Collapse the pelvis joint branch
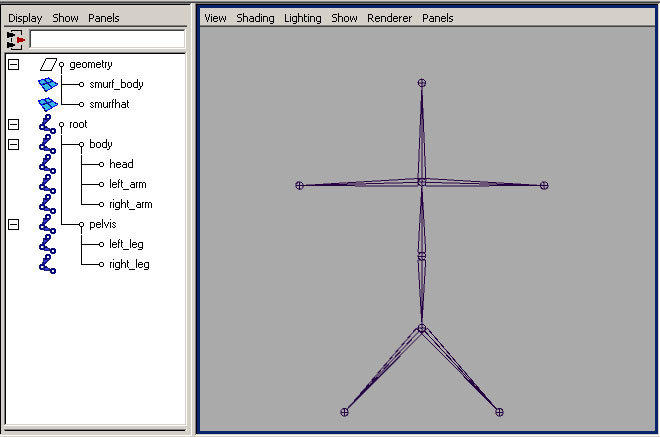This screenshot has height=437, width=660. [13, 224]
